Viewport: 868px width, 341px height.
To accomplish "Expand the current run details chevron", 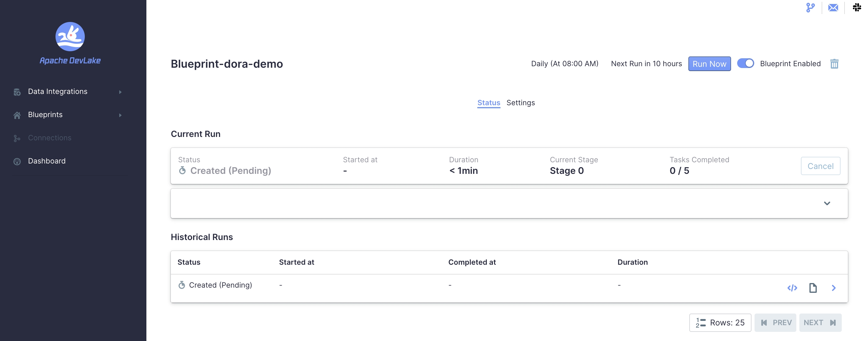I will (827, 203).
